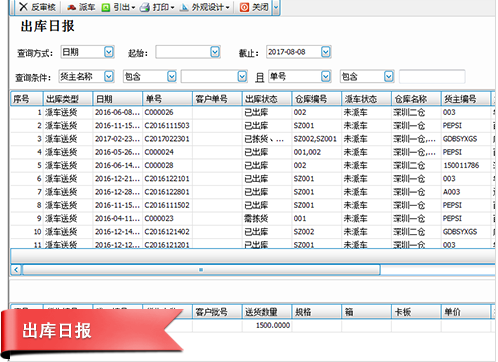Viewport: 498px width, 362px height.
Task: Click the red 关闭 icon
Action: pyautogui.click(x=244, y=7)
